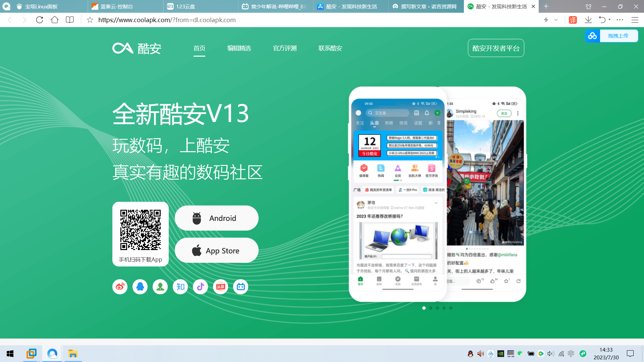
Task: Go back with the back arrow
Action: [x=10, y=20]
